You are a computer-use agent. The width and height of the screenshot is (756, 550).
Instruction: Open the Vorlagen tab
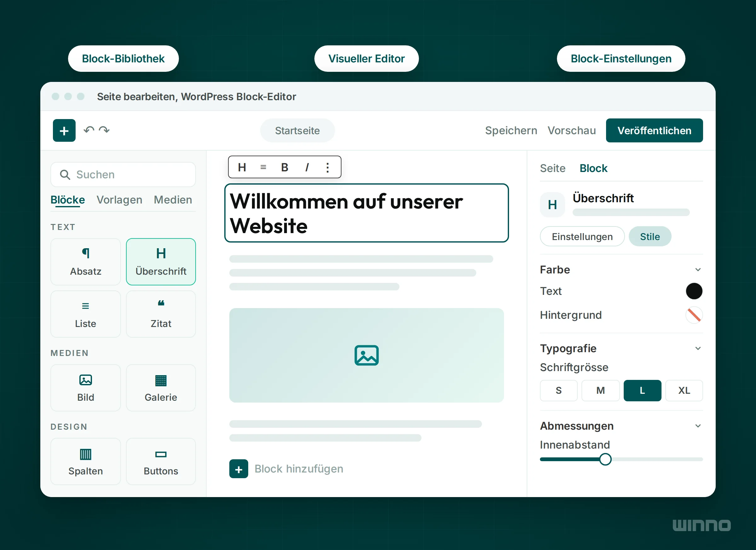pyautogui.click(x=119, y=200)
